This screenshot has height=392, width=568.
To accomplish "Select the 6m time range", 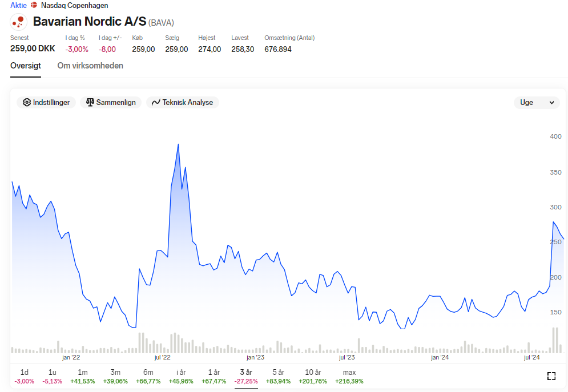I will [x=148, y=377].
